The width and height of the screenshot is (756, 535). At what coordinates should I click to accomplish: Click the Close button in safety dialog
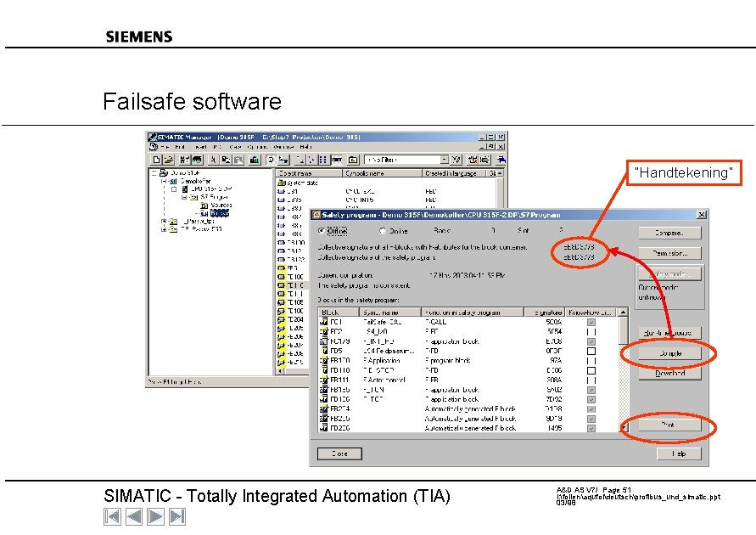pyautogui.click(x=339, y=453)
